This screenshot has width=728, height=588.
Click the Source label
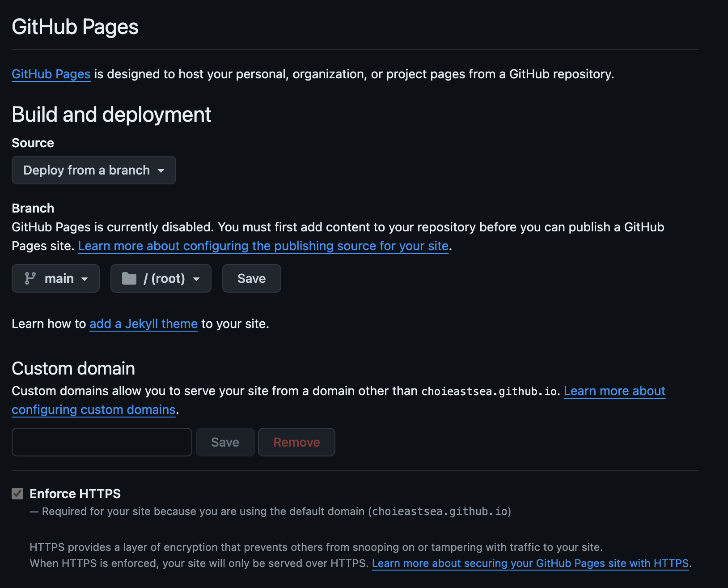33,143
